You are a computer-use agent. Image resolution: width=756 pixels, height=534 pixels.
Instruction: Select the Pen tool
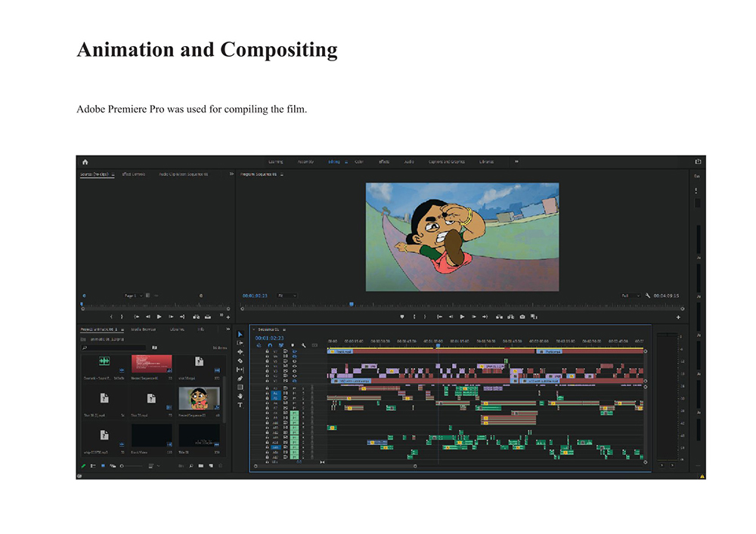[x=240, y=378]
